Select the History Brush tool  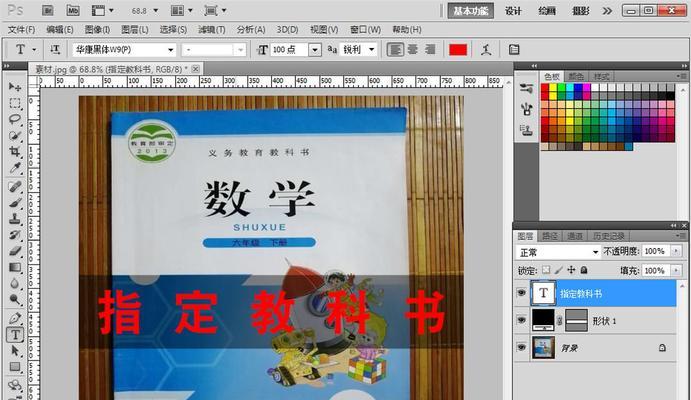15,235
